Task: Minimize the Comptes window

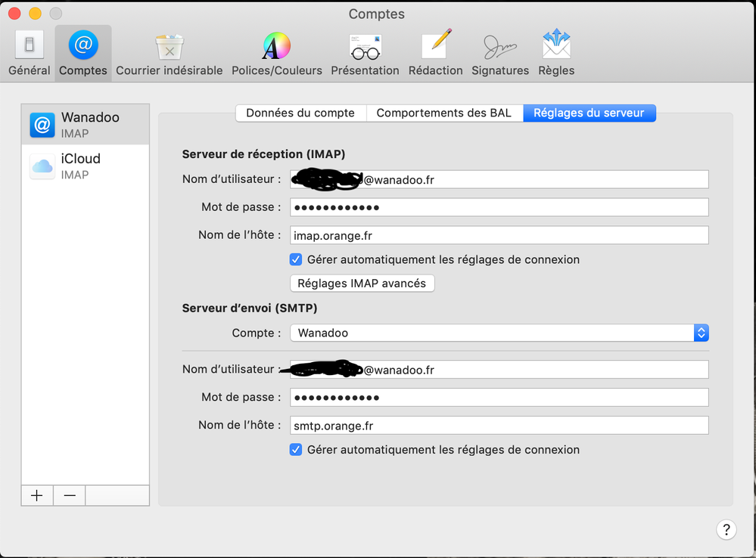Action: point(36,14)
